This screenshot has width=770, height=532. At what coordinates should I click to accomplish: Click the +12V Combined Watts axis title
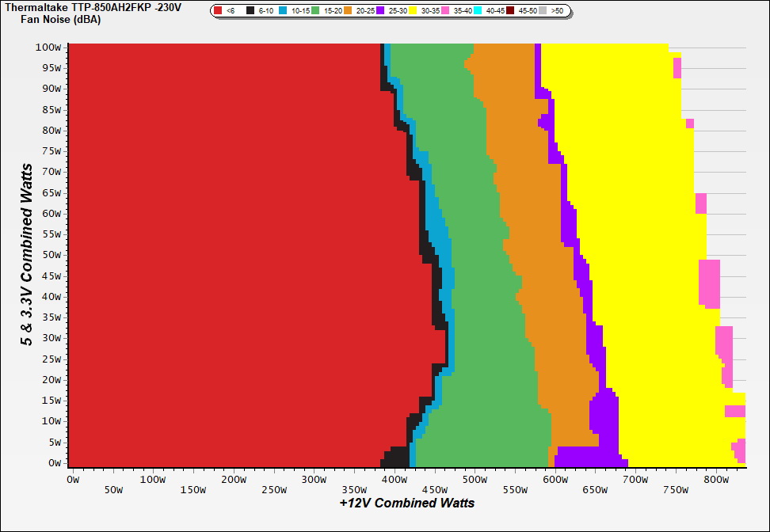[407, 503]
